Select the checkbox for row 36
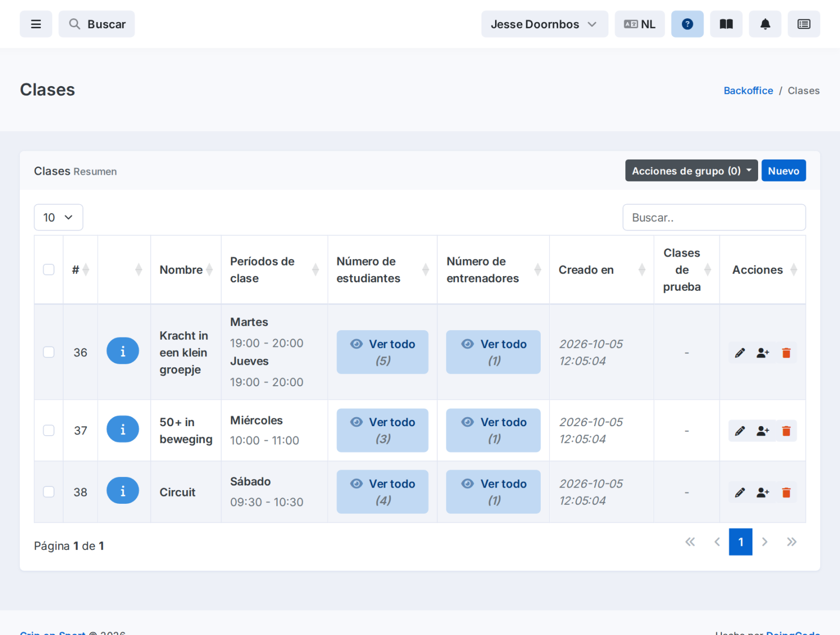840x635 pixels. [x=49, y=352]
